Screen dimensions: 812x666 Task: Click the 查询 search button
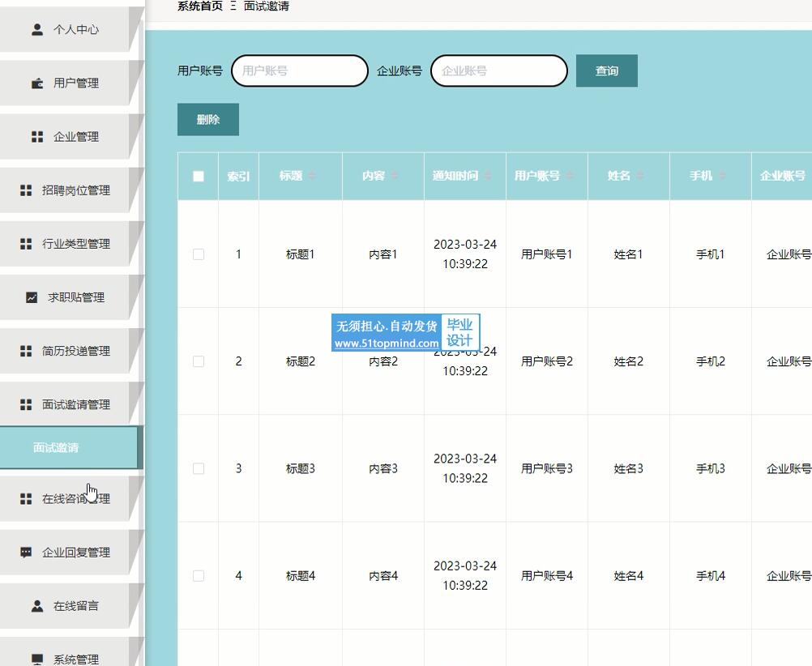pyautogui.click(x=606, y=71)
